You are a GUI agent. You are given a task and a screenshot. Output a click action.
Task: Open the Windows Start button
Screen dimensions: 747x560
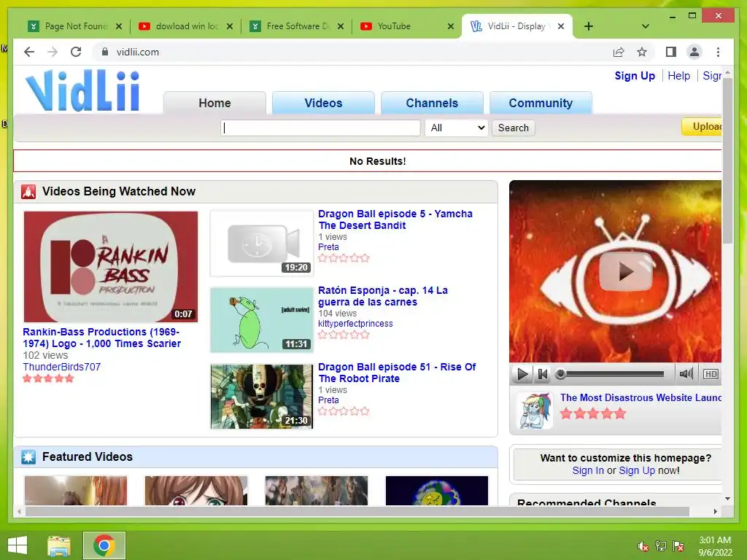18,545
